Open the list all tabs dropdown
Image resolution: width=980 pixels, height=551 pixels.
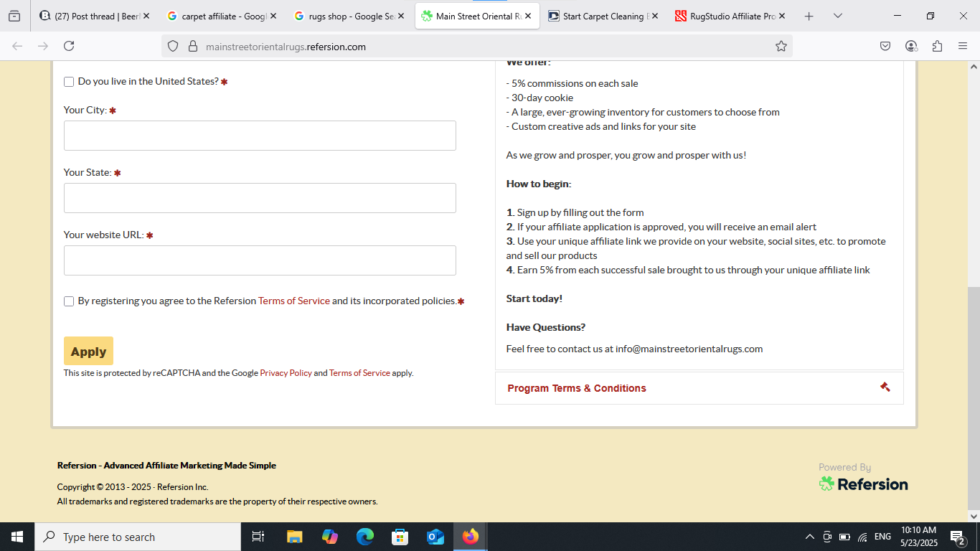coord(837,16)
